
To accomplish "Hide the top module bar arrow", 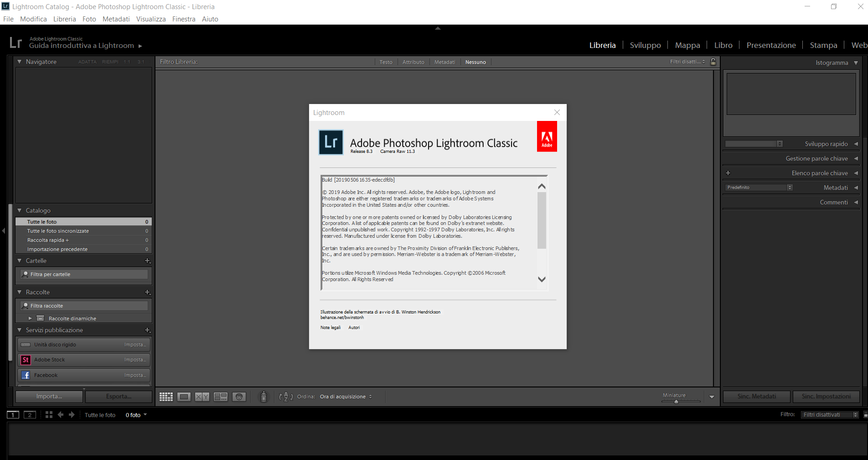I will [438, 28].
